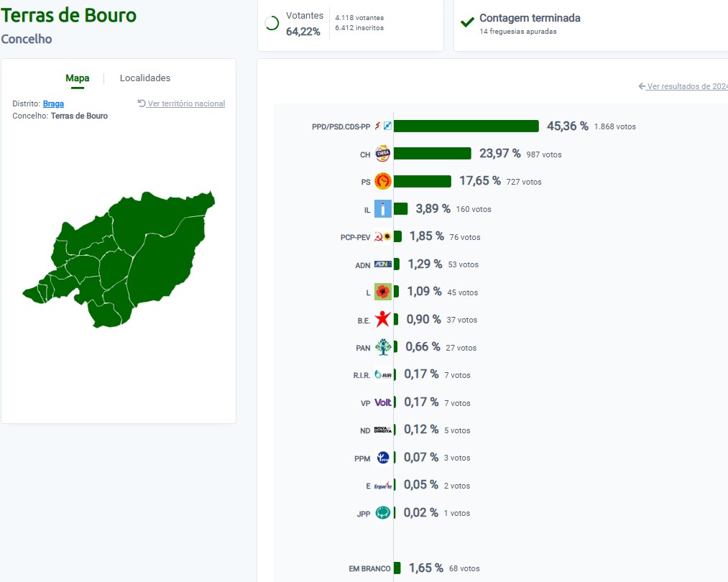The width and height of the screenshot is (728, 582).
Task: Click the Iniciativa Liberal blue logo
Action: (383, 209)
